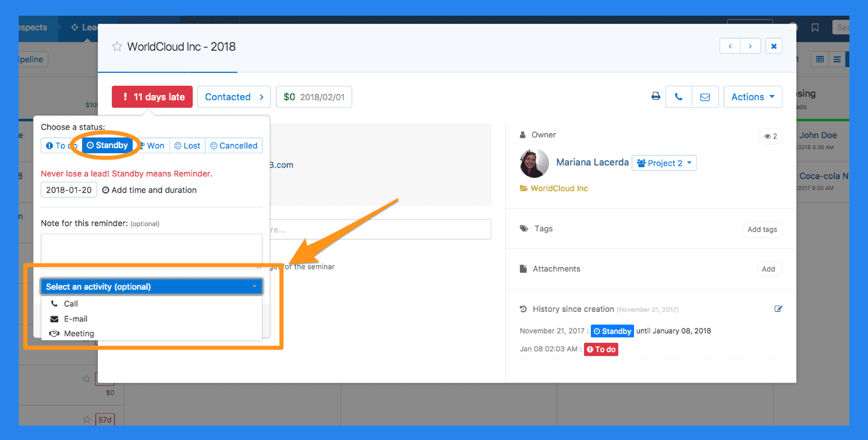Choose Call from the activity list
Screen dimensions: 868x440
tap(151, 303)
